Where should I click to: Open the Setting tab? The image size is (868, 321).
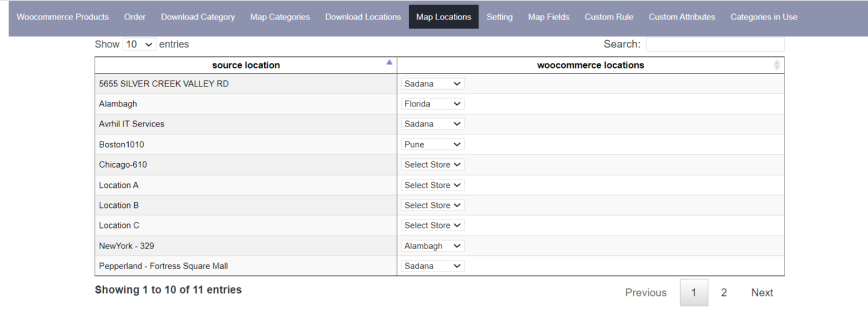(500, 17)
